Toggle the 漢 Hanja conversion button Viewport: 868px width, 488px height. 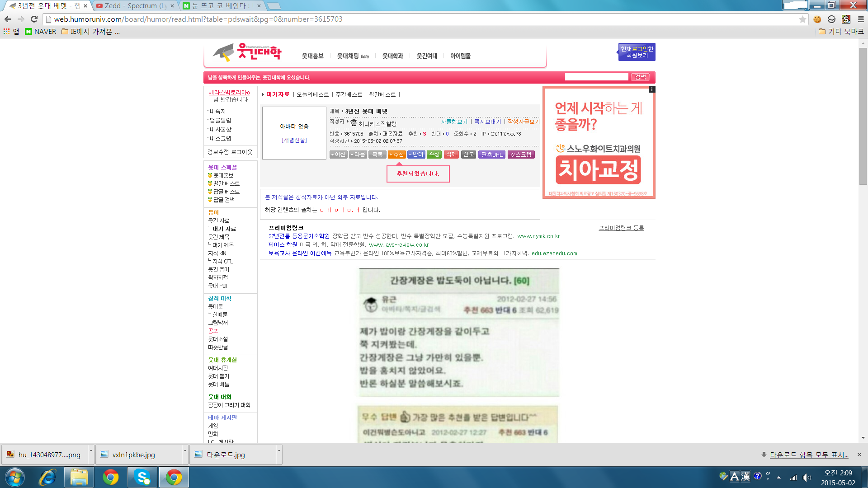click(x=745, y=476)
